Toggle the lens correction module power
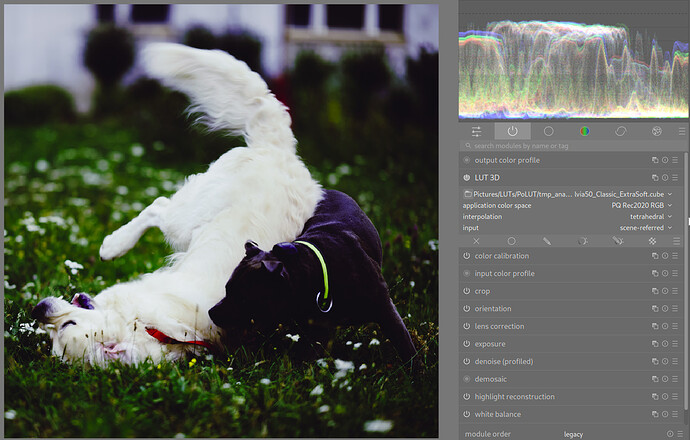Screen dimensions: 690x440 click(x=466, y=326)
